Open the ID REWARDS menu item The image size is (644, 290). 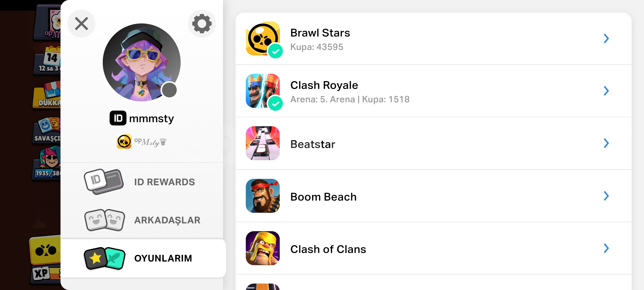point(142,182)
